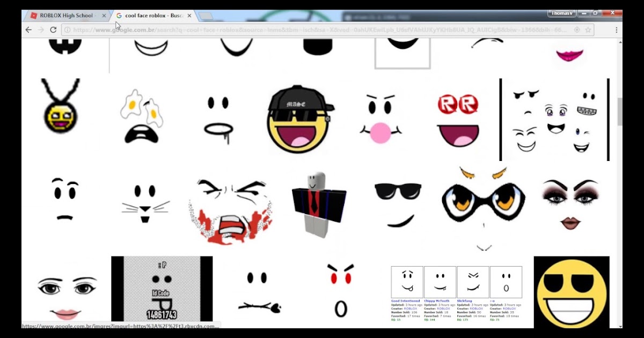Open the Roblox avatar with red tie
The image size is (644, 338).
click(x=320, y=204)
